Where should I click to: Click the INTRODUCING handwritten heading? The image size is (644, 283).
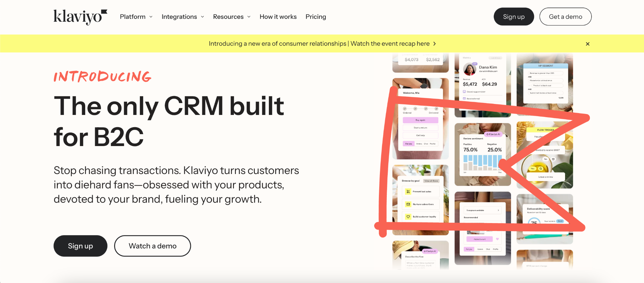[x=103, y=77]
